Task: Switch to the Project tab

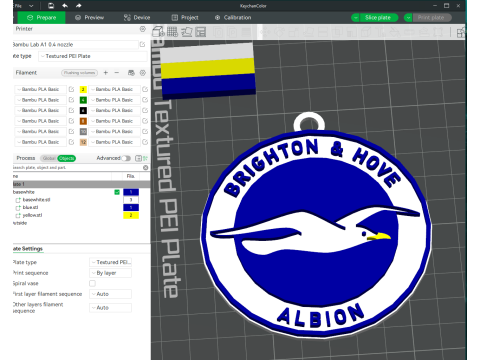Action: pyautogui.click(x=185, y=18)
